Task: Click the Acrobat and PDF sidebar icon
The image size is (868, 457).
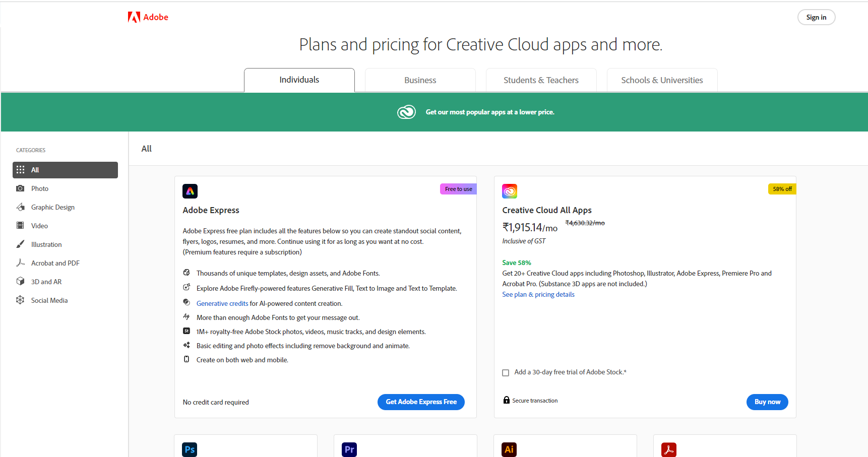Action: pyautogui.click(x=20, y=263)
